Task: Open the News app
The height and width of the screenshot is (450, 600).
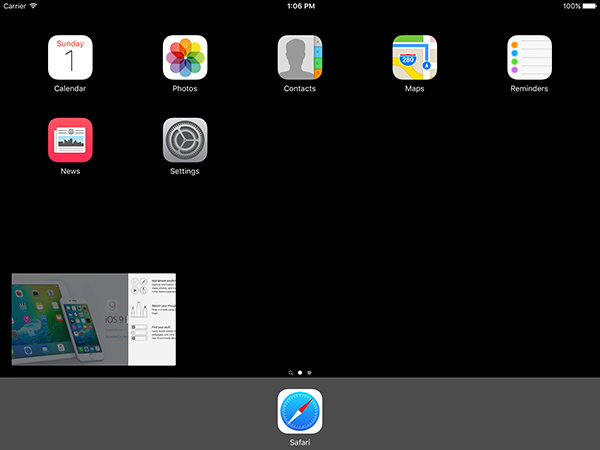Action: click(x=70, y=140)
